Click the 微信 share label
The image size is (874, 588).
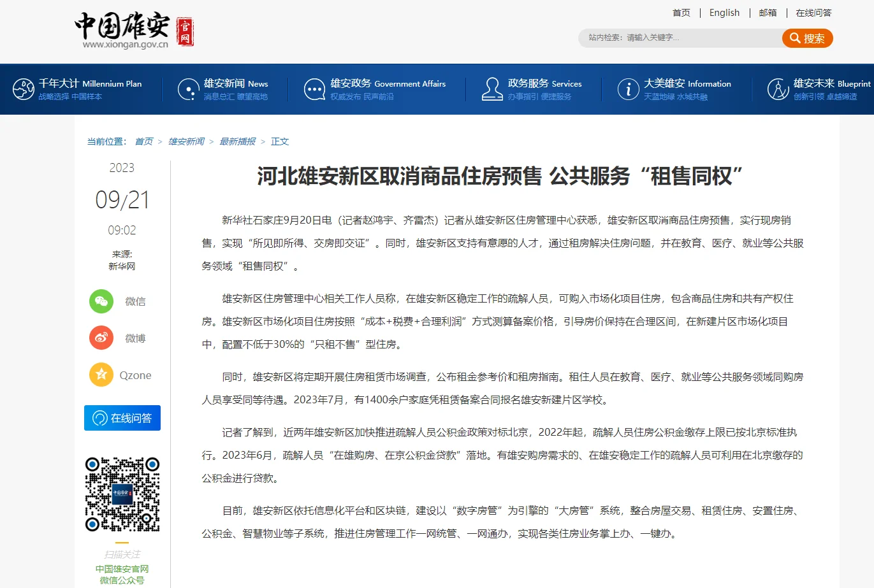pyautogui.click(x=135, y=301)
